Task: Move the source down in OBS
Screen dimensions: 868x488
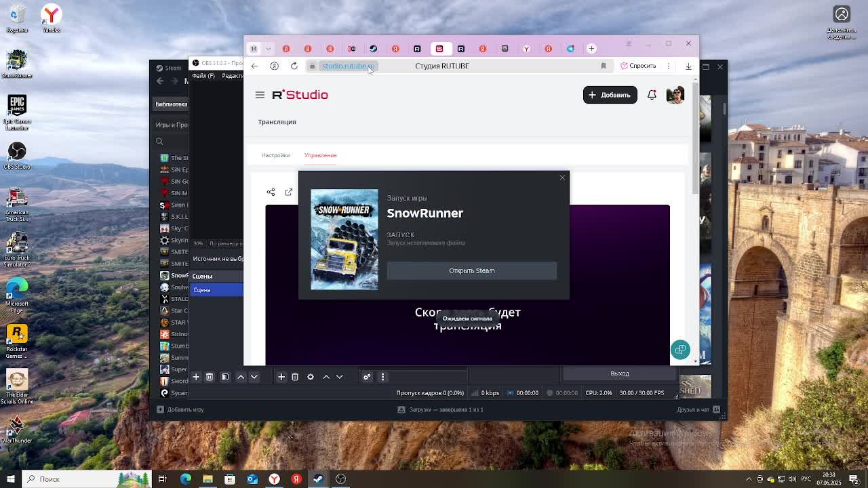Action: pyautogui.click(x=340, y=377)
